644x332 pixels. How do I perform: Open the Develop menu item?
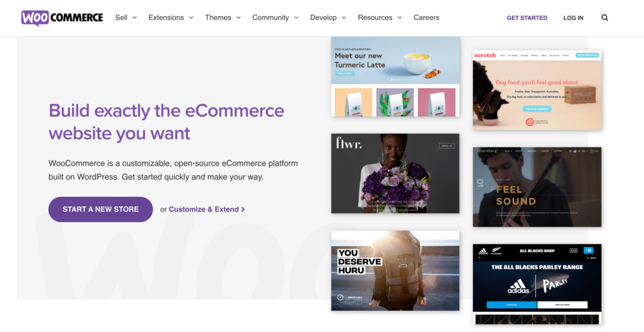(x=323, y=18)
